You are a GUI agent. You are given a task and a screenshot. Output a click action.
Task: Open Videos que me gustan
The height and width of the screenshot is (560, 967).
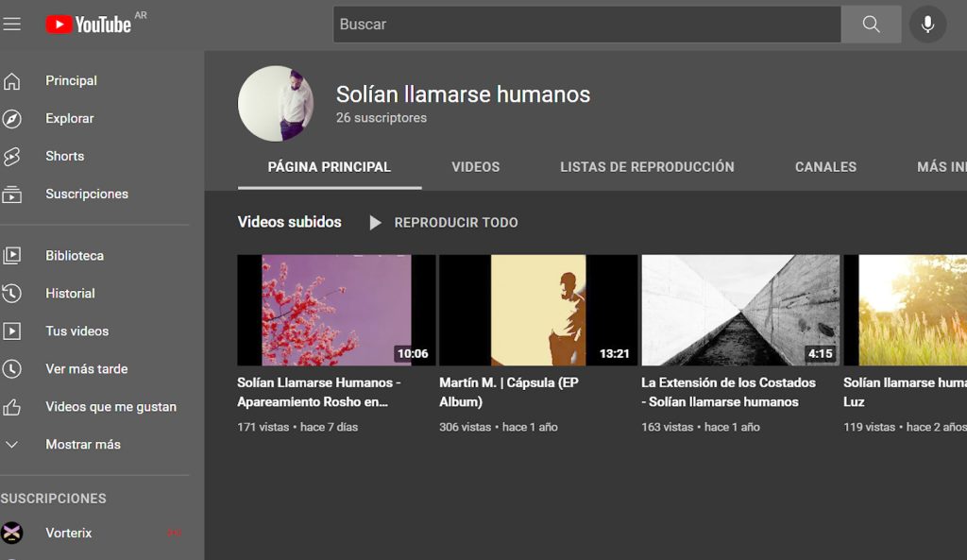click(x=110, y=406)
